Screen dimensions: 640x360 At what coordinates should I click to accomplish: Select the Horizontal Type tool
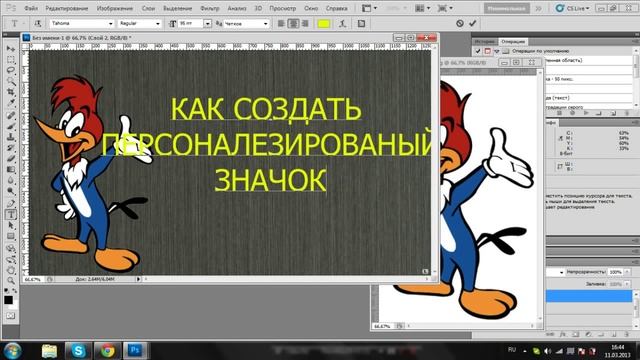pos(11,215)
